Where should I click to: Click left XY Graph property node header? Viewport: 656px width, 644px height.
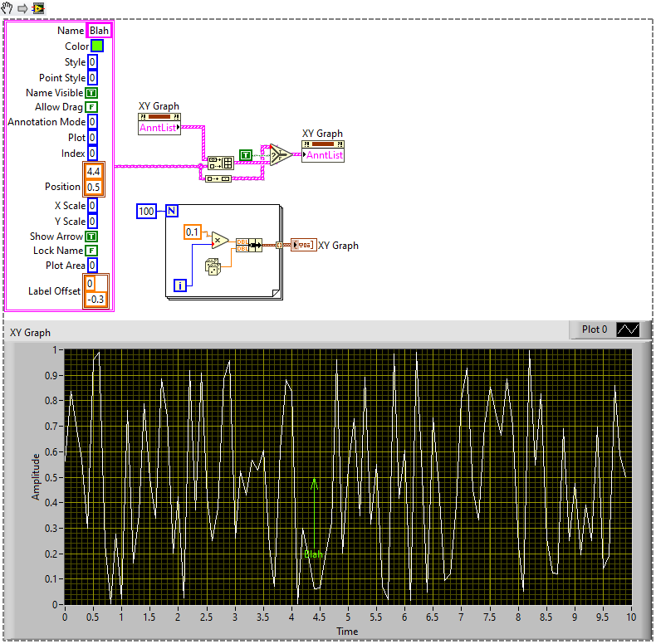point(159,117)
